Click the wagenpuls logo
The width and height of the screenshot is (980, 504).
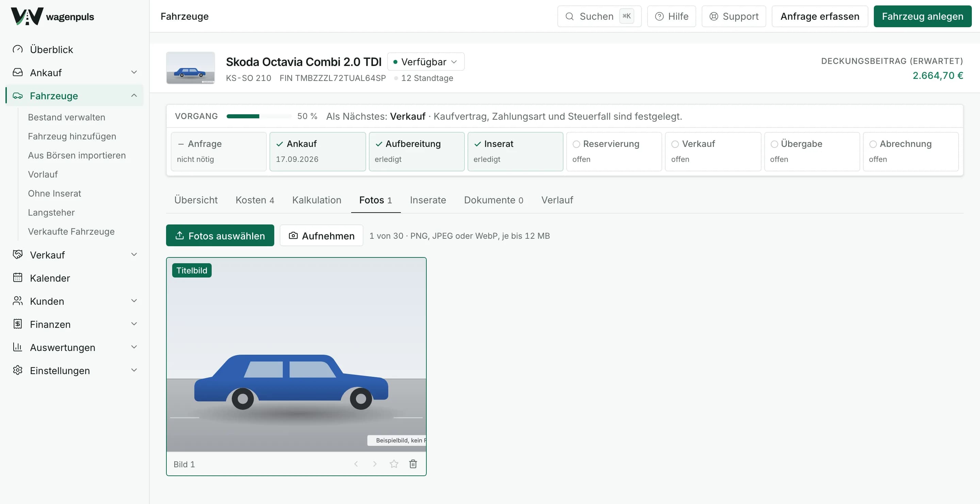(x=52, y=16)
